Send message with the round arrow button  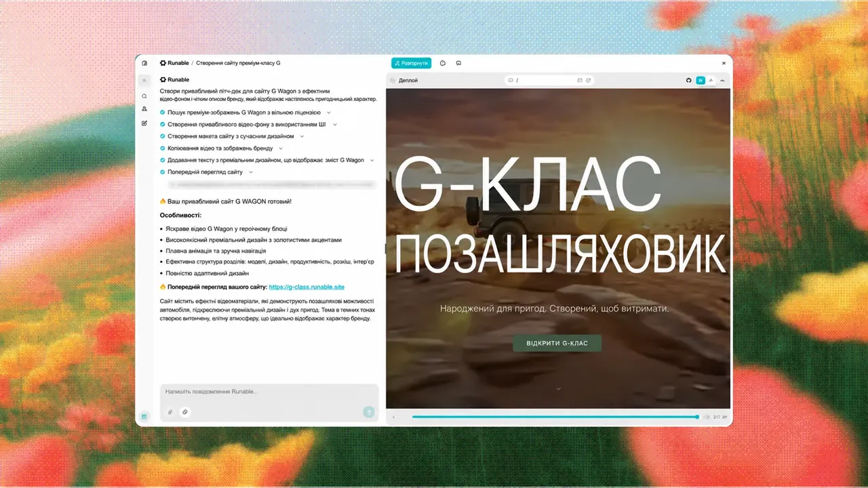[369, 411]
